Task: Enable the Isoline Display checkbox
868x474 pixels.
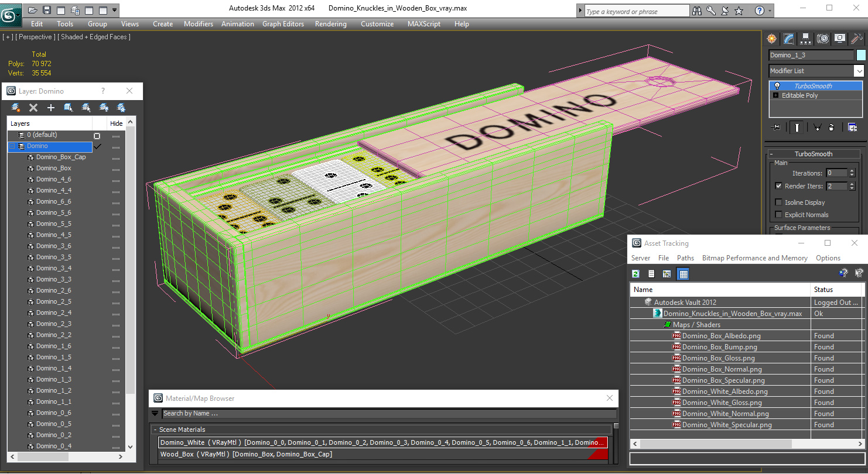Action: click(778, 202)
